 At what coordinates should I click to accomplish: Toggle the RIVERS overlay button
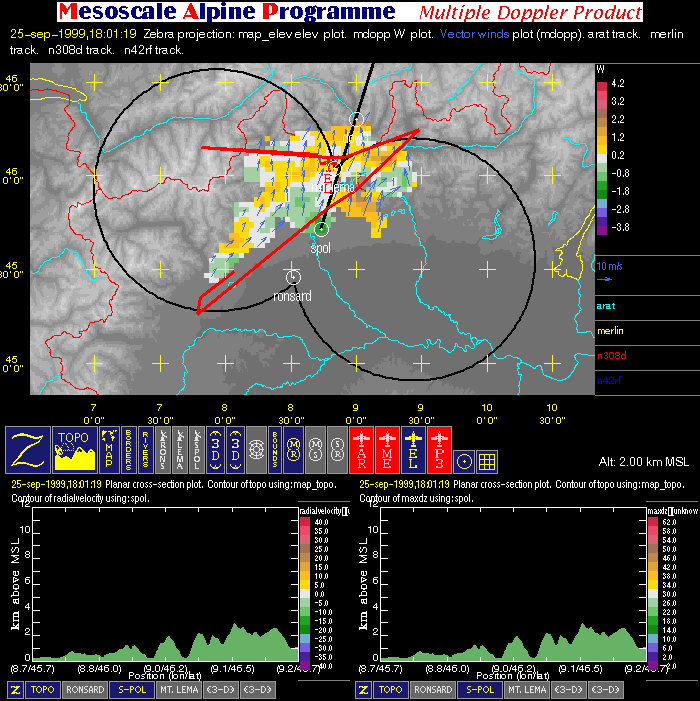[x=148, y=450]
